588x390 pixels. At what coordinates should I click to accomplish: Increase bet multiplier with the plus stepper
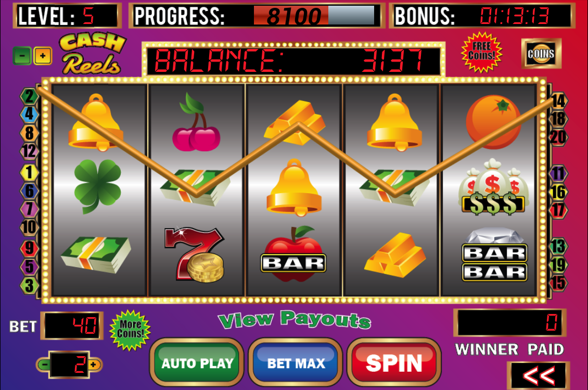click(94, 364)
